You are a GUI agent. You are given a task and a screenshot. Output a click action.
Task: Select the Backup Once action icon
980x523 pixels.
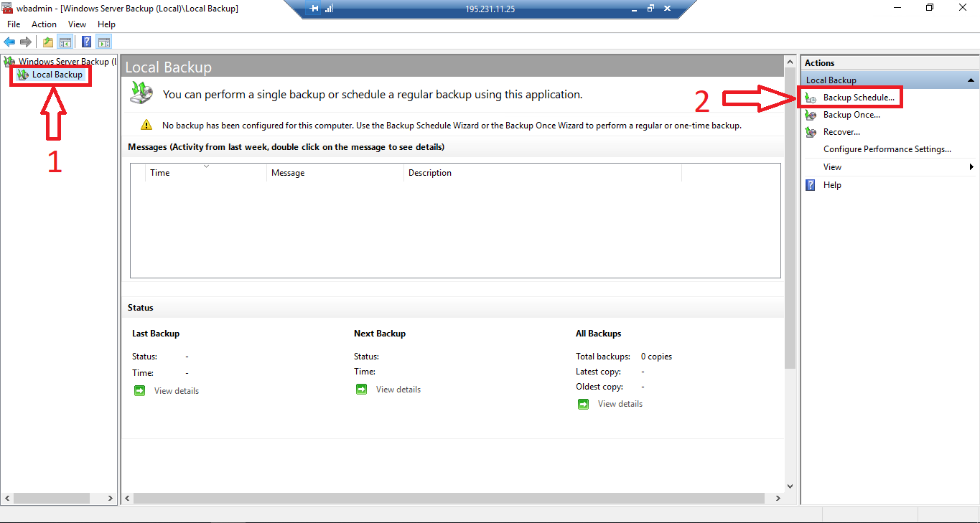tap(811, 114)
